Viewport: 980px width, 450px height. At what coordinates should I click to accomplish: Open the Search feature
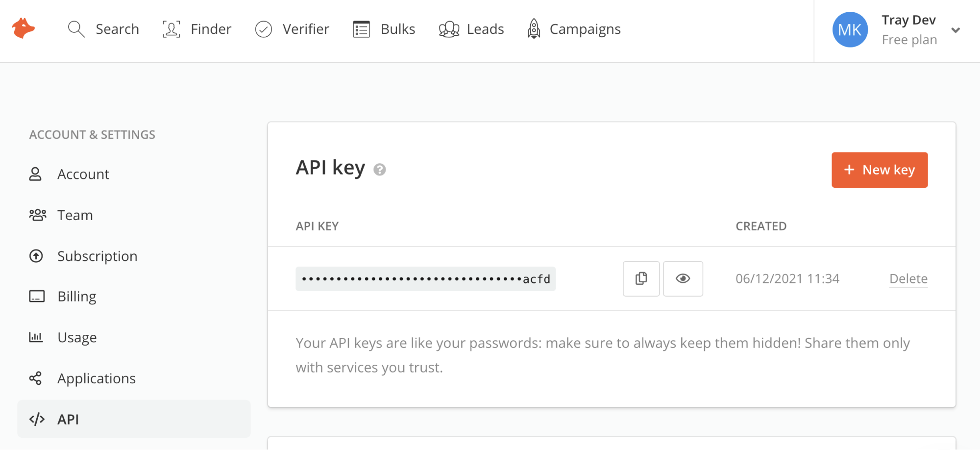(x=104, y=29)
